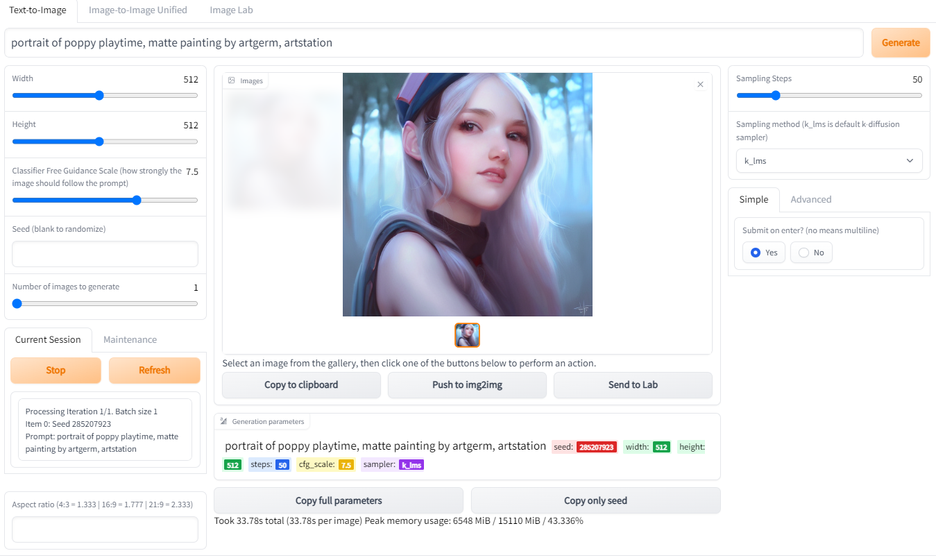Switch to the Text-to-Image tab
The height and width of the screenshot is (560, 936).
[x=37, y=10]
